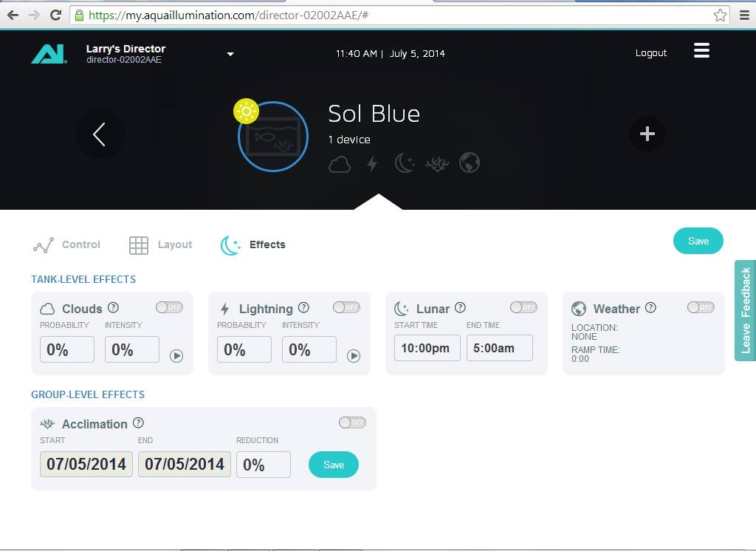756x551 pixels.
Task: Click the Acclimation start date field
Action: (86, 464)
